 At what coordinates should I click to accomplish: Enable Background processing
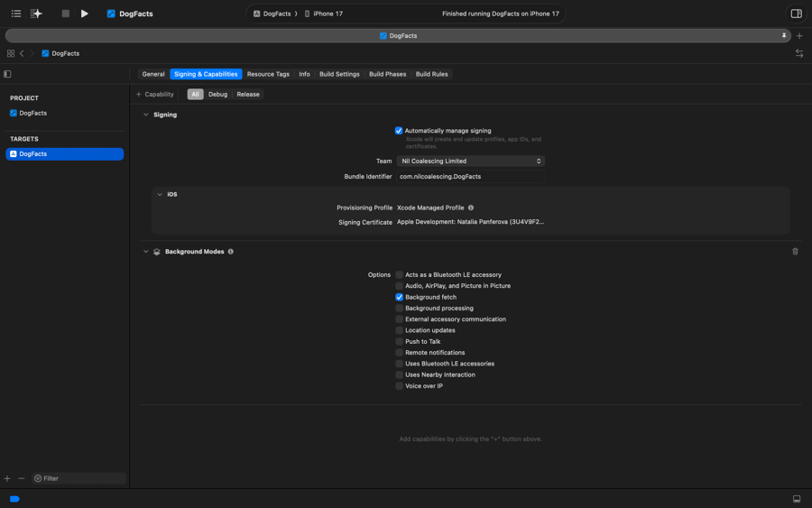click(400, 308)
